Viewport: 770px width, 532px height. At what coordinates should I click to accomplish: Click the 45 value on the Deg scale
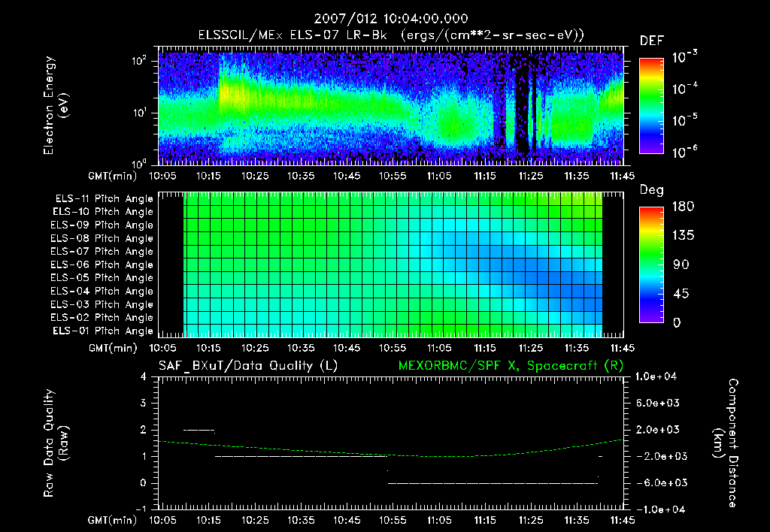coord(681,294)
